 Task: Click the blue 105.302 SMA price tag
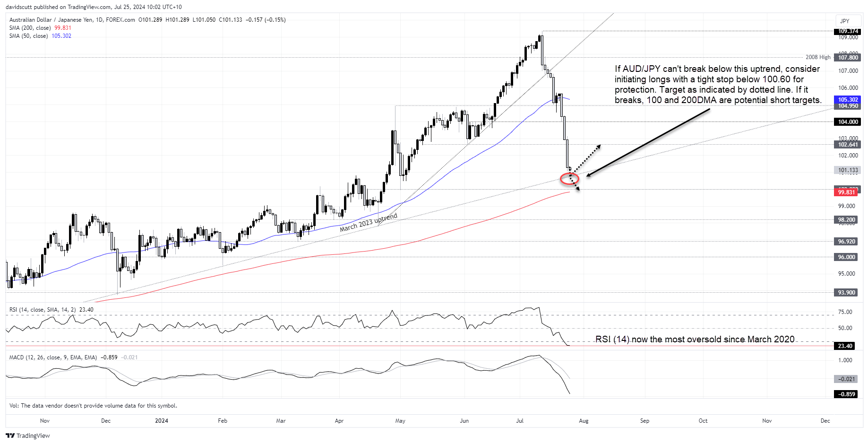tap(848, 100)
